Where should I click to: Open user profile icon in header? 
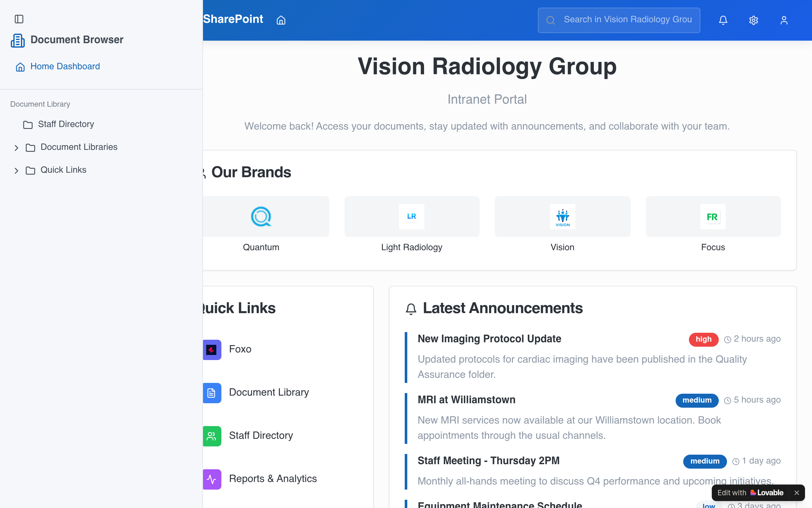(x=784, y=20)
